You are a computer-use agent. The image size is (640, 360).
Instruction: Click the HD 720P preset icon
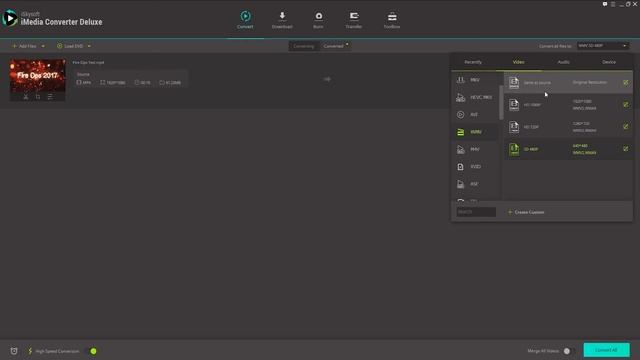click(514, 127)
